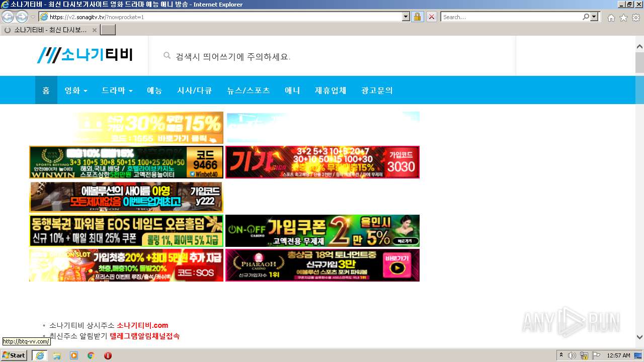Focus the address bar URL field
Image resolution: width=644 pixels, height=362 pixels.
224,17
